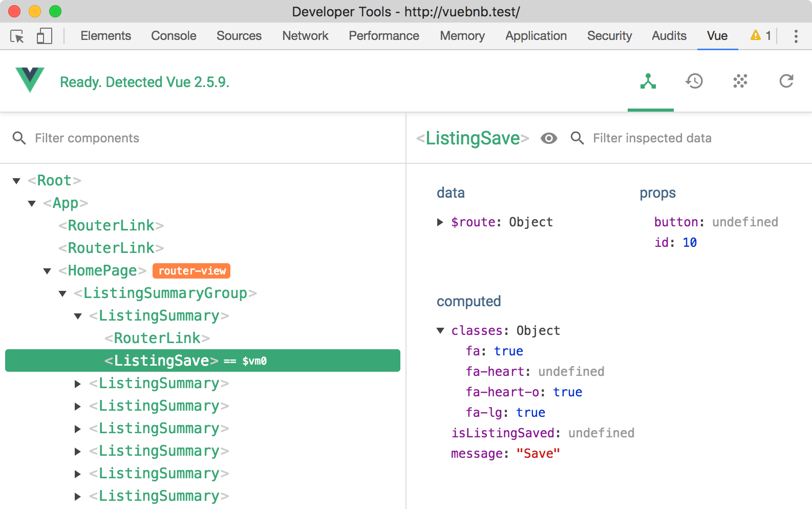
Task: Go to the Memory tab
Action: pyautogui.click(x=462, y=36)
